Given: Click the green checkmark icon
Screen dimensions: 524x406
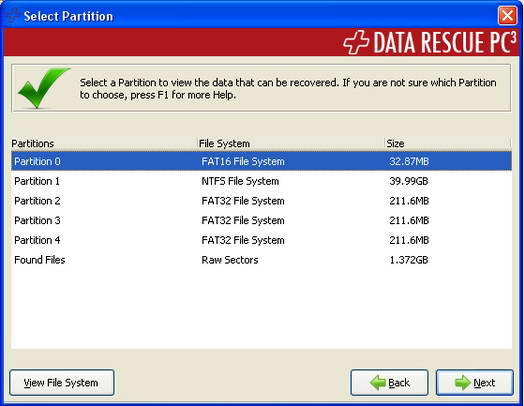Looking at the screenshot, I should pyautogui.click(x=44, y=88).
